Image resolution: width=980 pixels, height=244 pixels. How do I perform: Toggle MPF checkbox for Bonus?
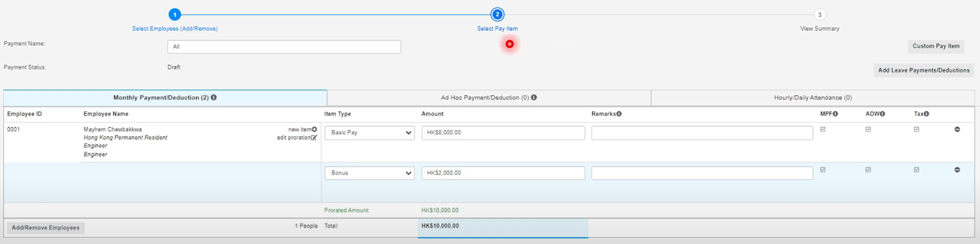point(823,170)
